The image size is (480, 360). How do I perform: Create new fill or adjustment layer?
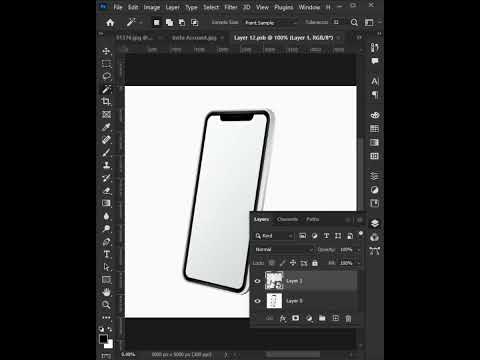[x=309, y=318]
